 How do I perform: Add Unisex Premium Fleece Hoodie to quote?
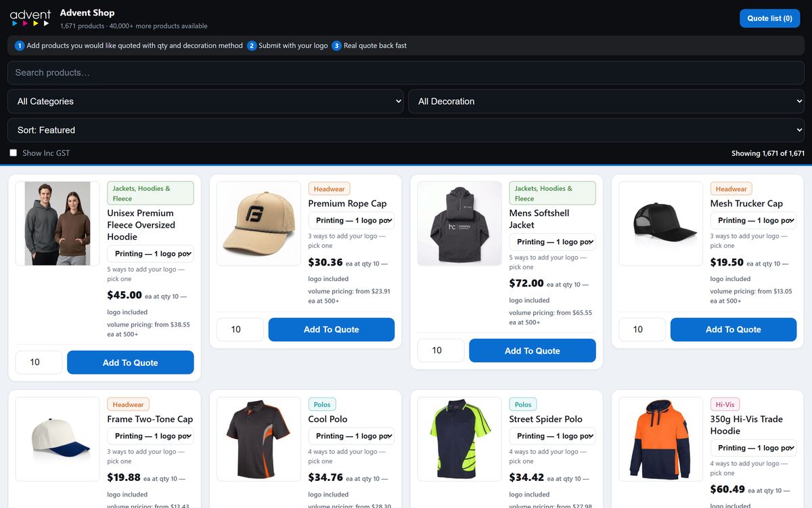tap(131, 362)
